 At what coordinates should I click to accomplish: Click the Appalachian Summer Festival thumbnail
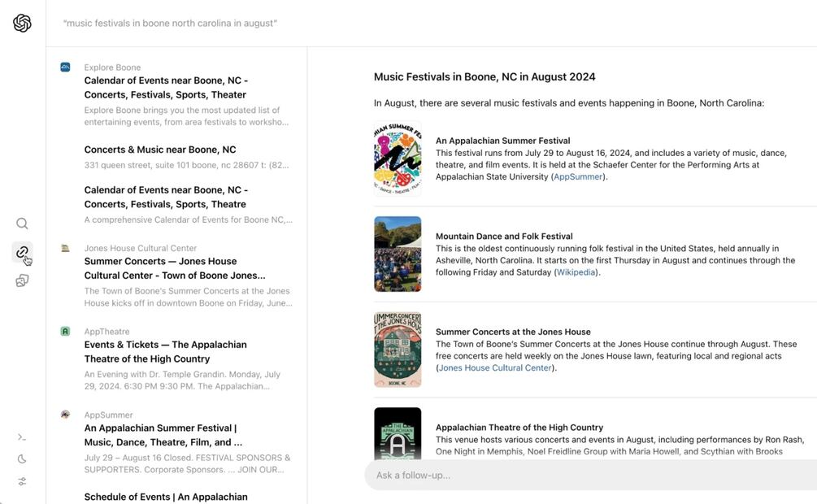[398, 159]
